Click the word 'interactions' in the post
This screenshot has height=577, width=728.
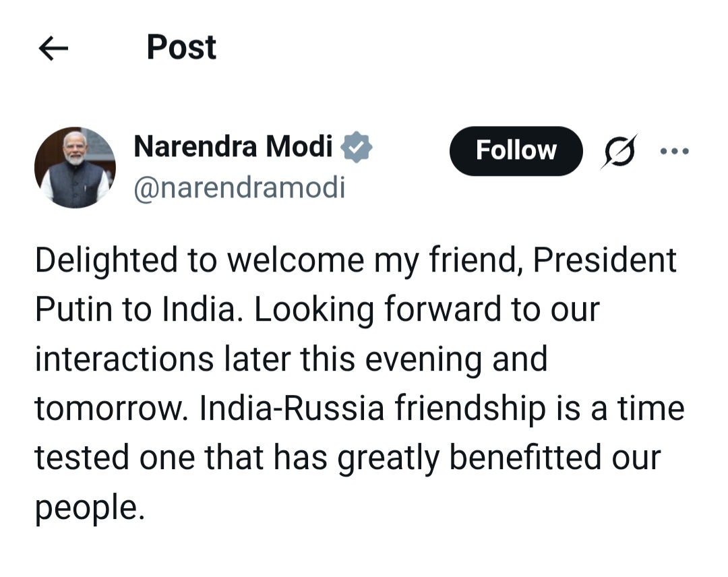[x=124, y=359]
